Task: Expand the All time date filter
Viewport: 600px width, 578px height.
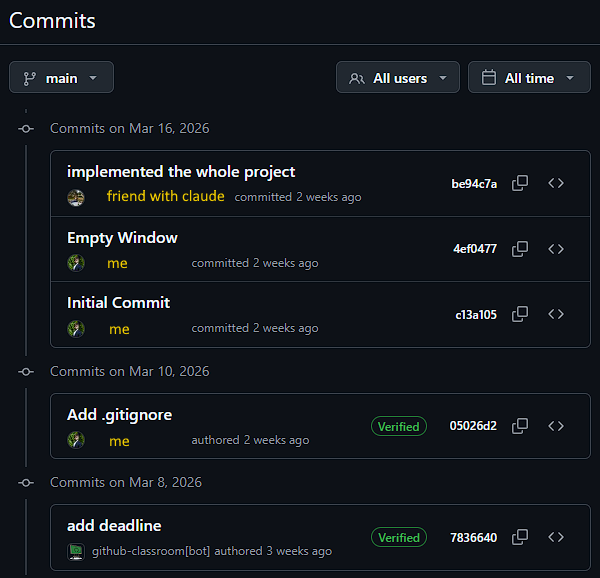Action: point(528,77)
